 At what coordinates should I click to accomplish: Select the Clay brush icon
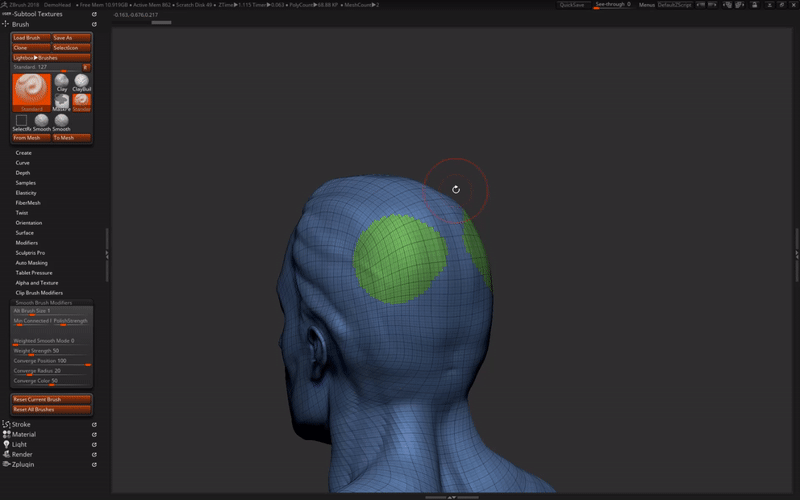pyautogui.click(x=62, y=82)
